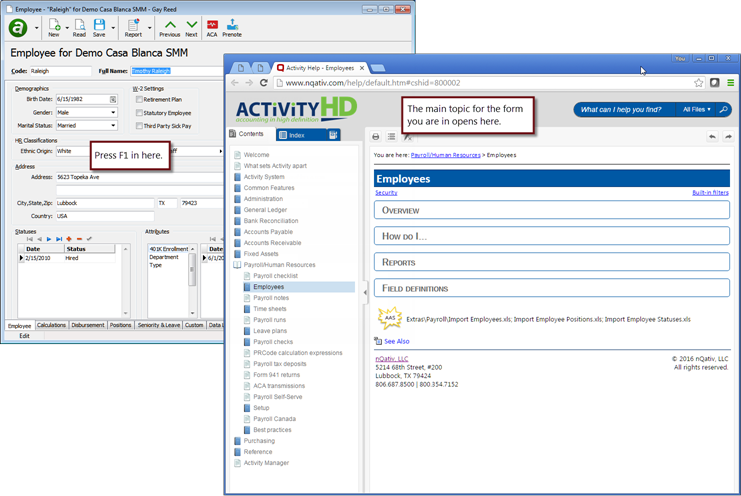Switch to the Calculations tab
Viewport: 741px width, 496px height.
[51, 325]
